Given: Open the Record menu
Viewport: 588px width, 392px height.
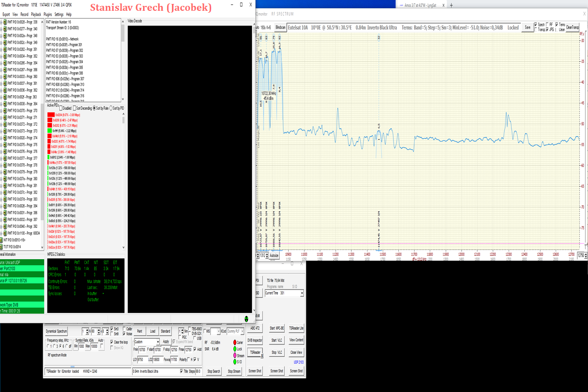Looking at the screenshot, I should click(x=24, y=15).
